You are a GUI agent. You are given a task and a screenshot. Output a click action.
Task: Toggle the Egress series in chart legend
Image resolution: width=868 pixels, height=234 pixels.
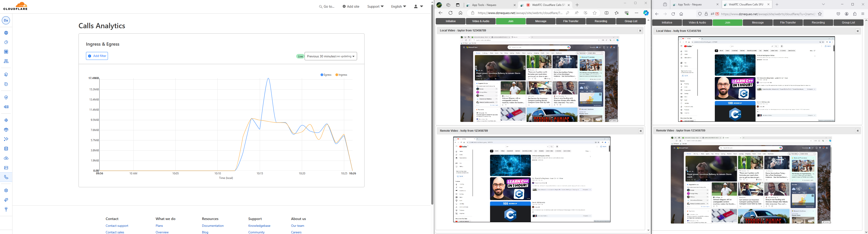326,75
